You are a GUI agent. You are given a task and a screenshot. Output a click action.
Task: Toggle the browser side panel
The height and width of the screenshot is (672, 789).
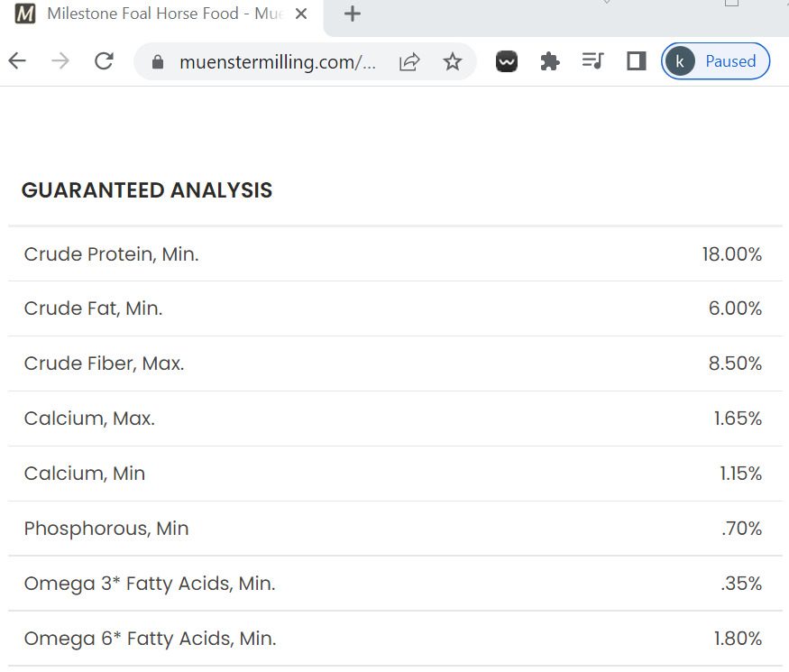637,61
